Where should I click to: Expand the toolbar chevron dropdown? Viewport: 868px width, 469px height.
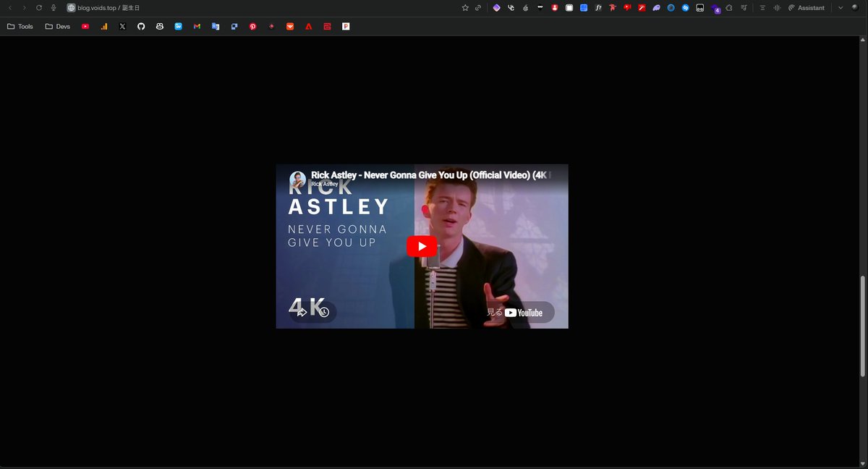(841, 8)
